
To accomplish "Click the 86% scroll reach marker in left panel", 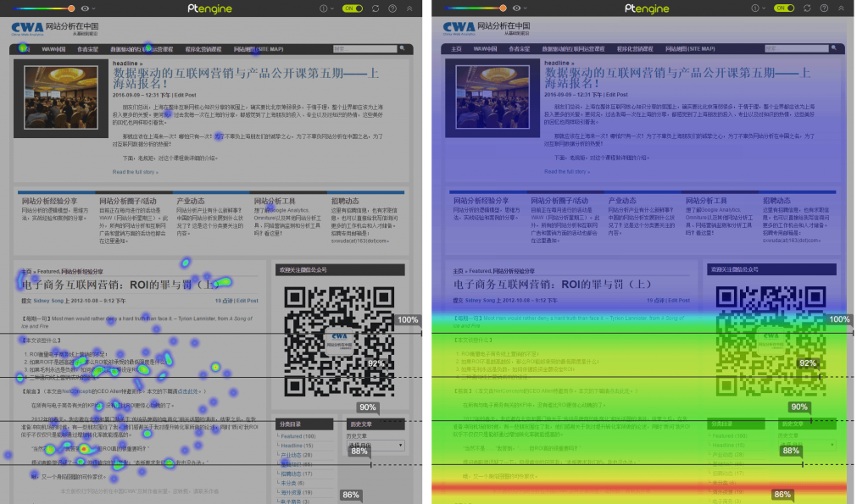I will tap(350, 495).
